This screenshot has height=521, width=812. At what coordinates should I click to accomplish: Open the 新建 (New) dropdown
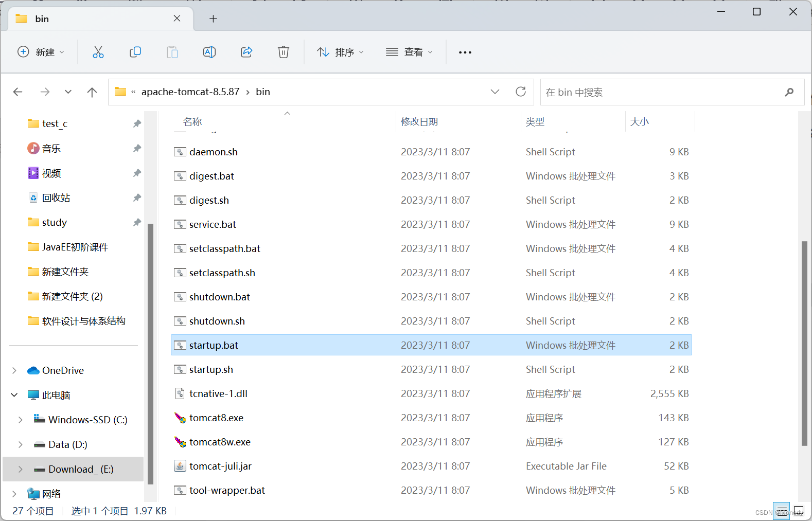pos(41,52)
